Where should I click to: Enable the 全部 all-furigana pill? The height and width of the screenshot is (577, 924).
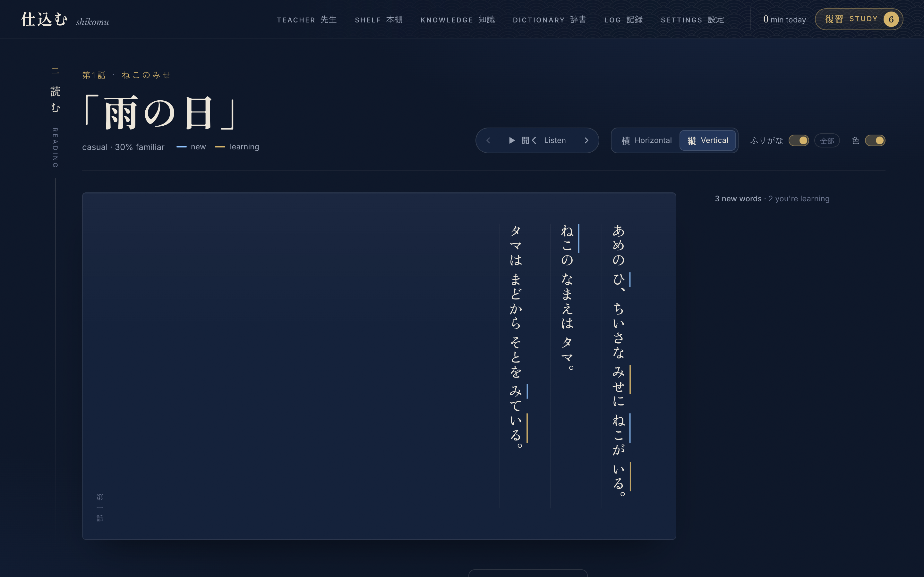click(827, 141)
